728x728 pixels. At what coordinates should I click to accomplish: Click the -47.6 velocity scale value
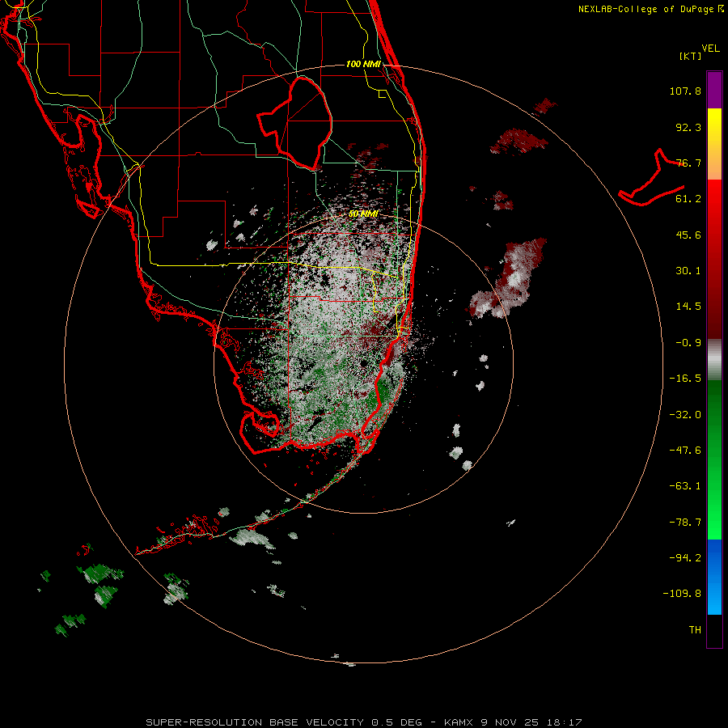coord(685,451)
